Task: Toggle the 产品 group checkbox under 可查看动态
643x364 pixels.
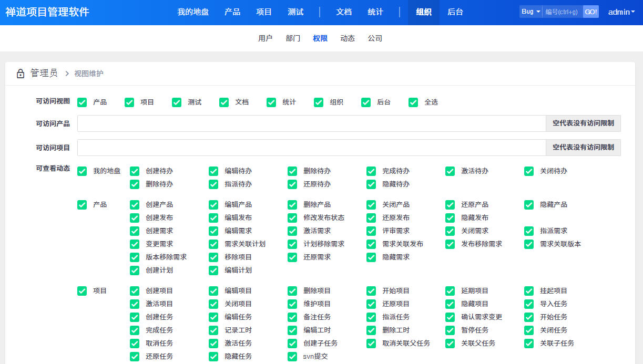Action: [x=82, y=205]
